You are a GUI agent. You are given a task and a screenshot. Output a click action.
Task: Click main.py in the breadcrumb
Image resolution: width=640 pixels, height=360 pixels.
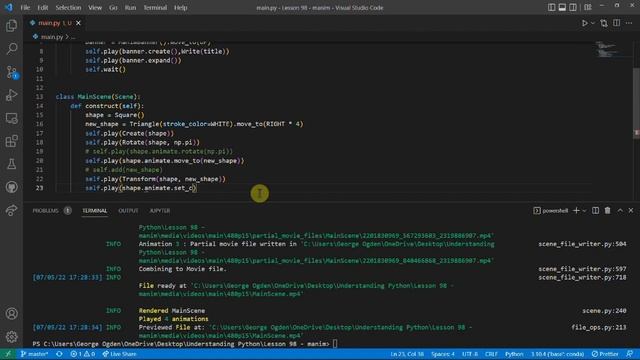coord(52,37)
